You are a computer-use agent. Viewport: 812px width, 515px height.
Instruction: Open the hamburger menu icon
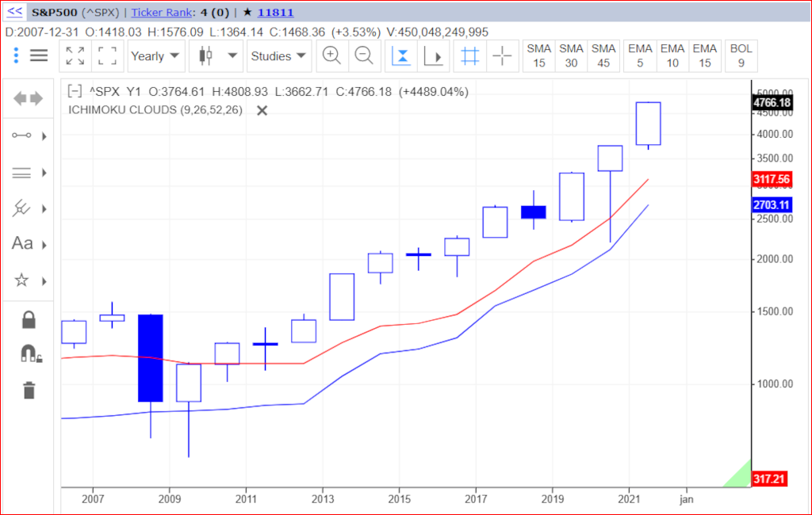point(39,56)
